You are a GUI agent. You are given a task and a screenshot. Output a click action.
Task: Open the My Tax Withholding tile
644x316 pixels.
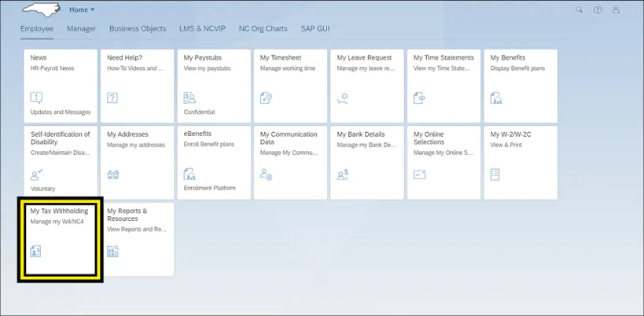(61, 239)
